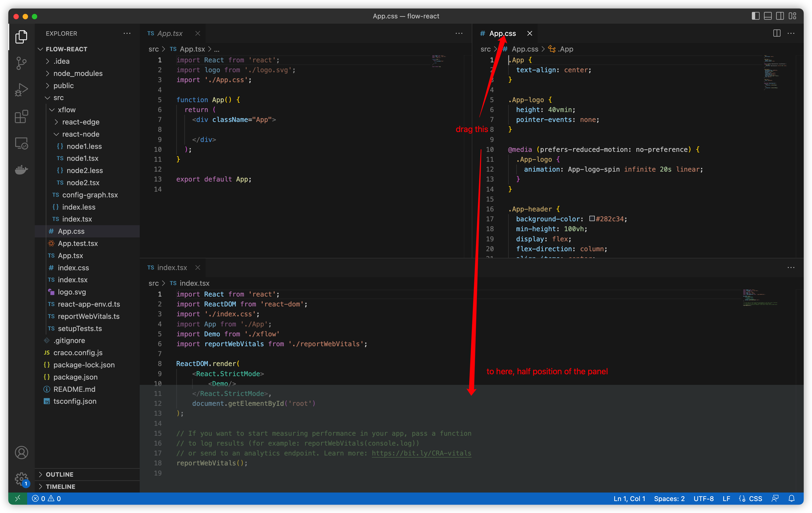Viewport: 812px width, 513px height.
Task: Switch to the App.tsx tab
Action: (x=169, y=33)
